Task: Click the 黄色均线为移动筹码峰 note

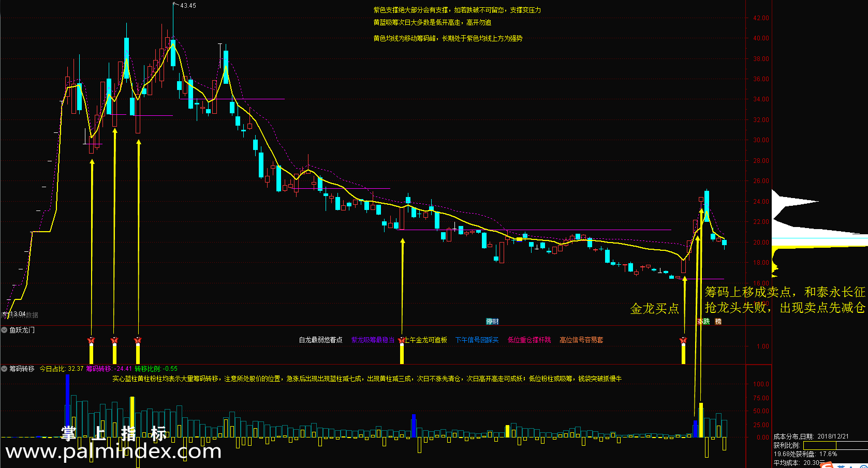Action: click(448, 38)
